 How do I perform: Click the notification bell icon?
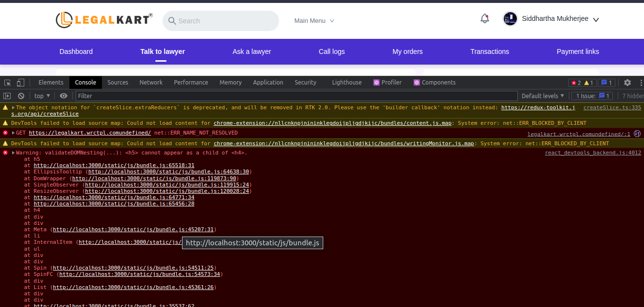pyautogui.click(x=484, y=19)
